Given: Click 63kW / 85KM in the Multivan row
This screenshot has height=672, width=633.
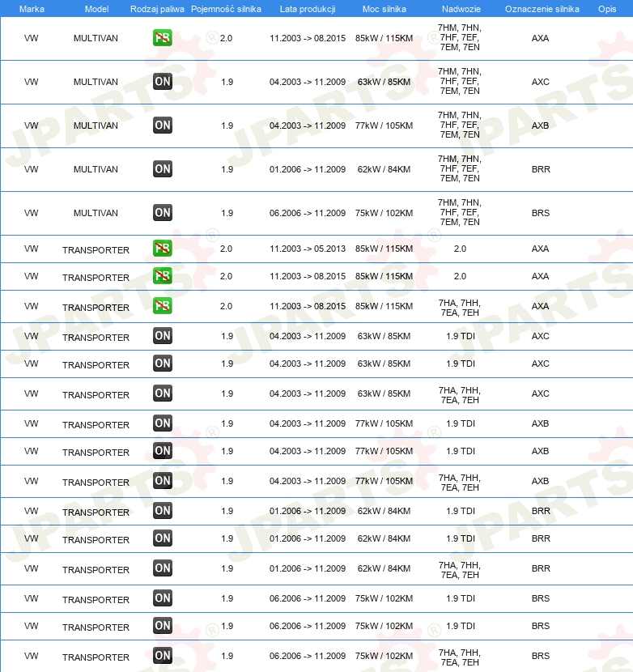Looking at the screenshot, I should point(384,82).
